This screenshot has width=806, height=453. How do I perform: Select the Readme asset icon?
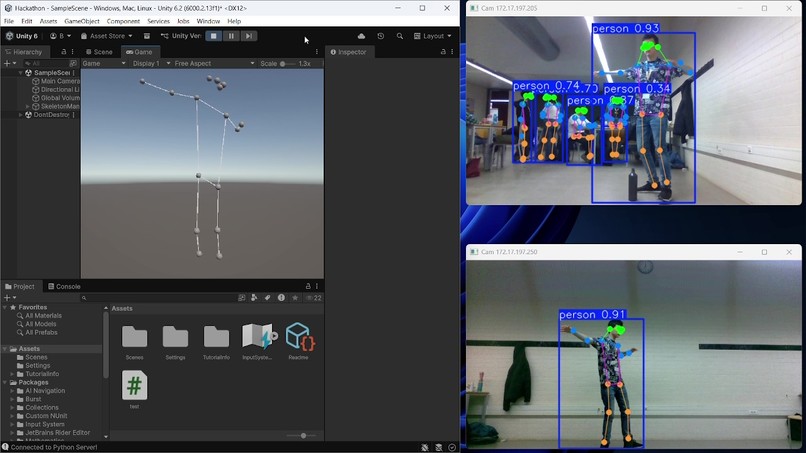tap(300, 336)
